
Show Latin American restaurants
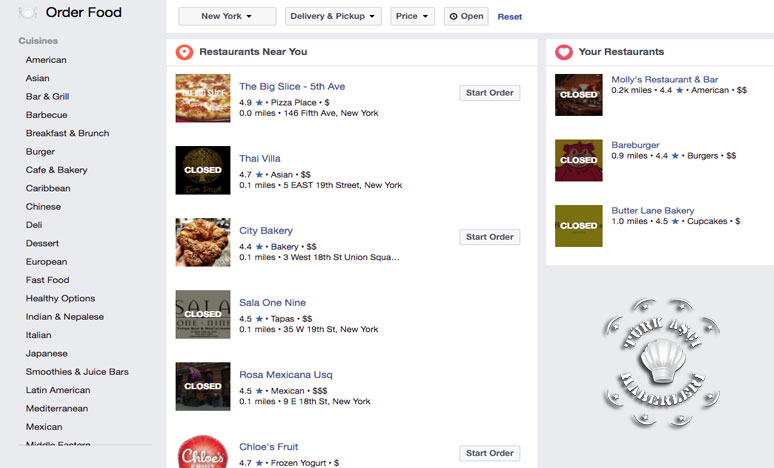tap(58, 390)
